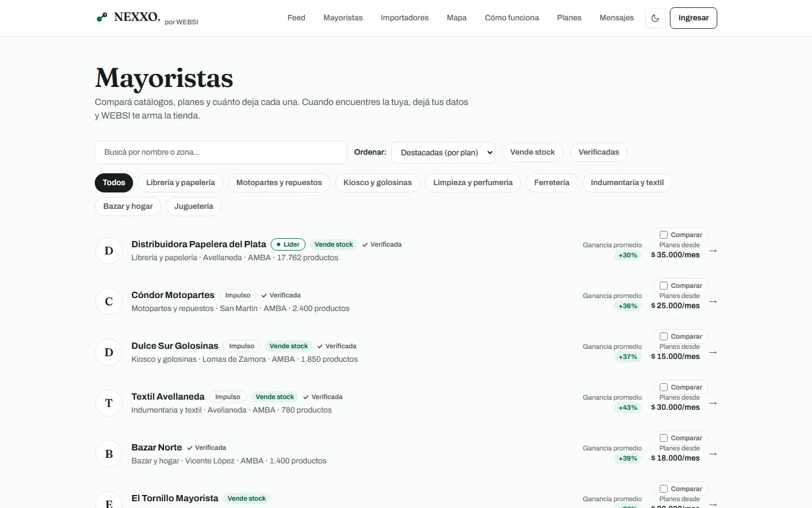Click Dulce Sur Golosinas avatar D

coord(109,352)
